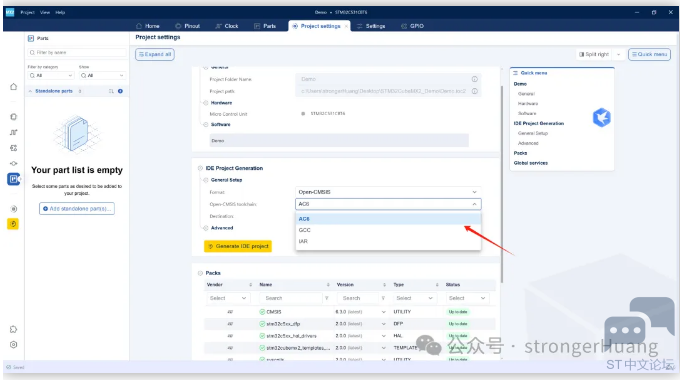Viewport: 683px width, 380px height.
Task: Open the Clock waveform icon in the sidebar
Action: coord(14,132)
